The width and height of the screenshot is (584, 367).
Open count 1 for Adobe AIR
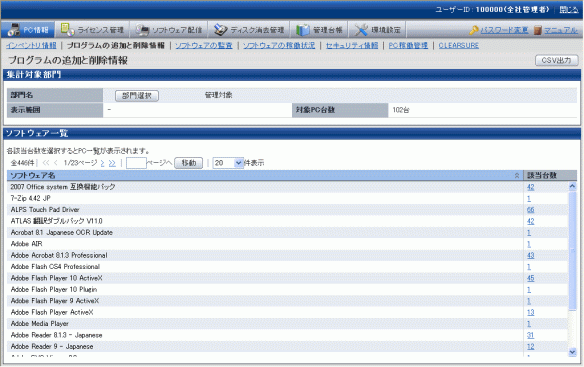[529, 244]
